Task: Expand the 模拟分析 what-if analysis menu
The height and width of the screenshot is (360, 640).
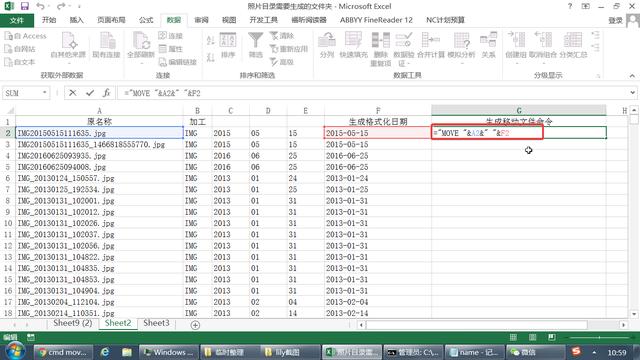Action: click(462, 63)
